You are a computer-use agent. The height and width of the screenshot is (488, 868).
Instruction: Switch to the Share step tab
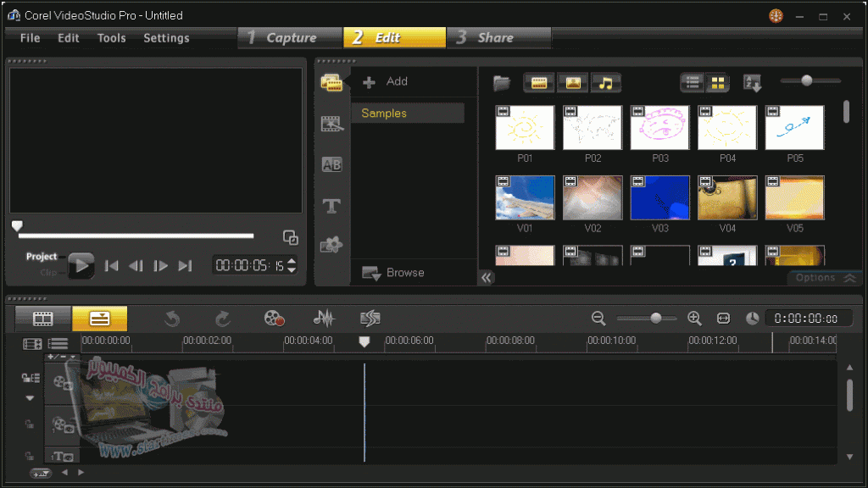pos(498,37)
